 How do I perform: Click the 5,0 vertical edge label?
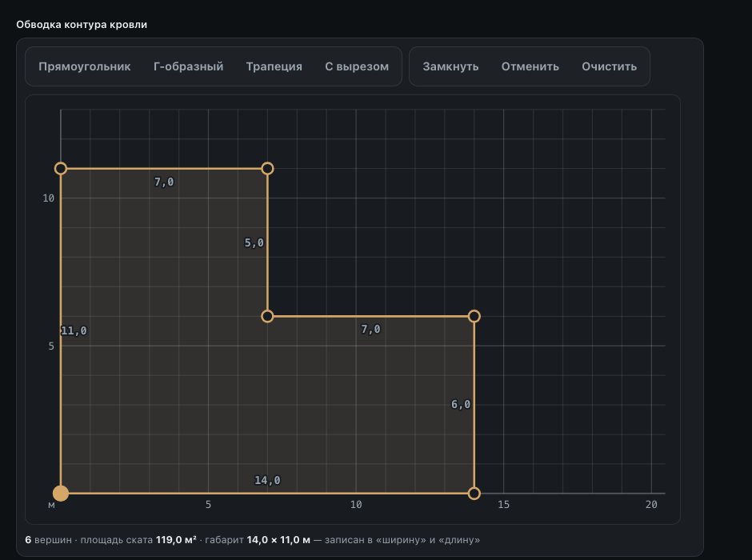click(x=254, y=242)
